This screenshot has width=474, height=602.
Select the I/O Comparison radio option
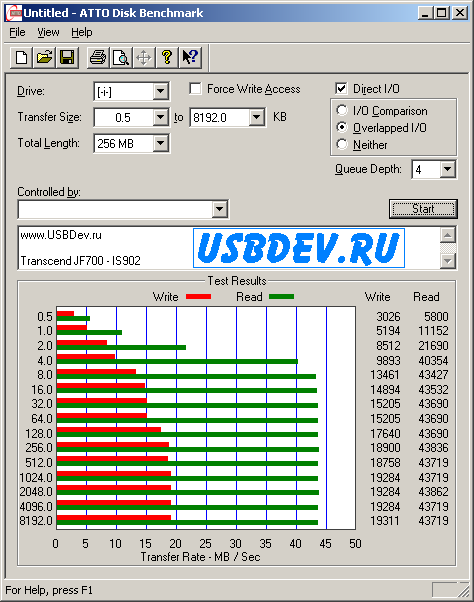[342, 111]
